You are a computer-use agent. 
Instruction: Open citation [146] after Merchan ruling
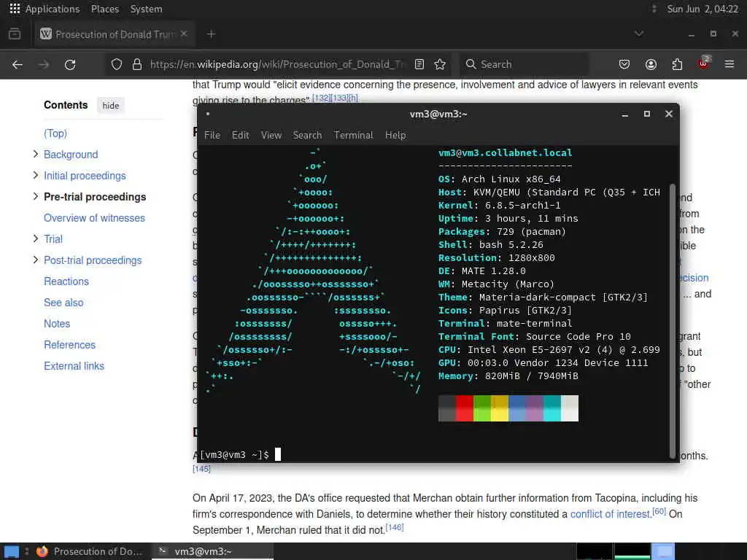pos(395,527)
